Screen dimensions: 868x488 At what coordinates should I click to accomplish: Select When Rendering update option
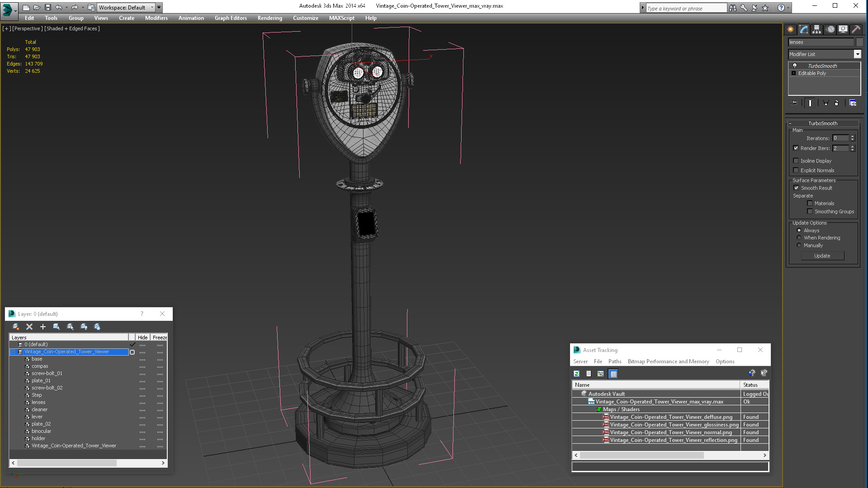pos(799,238)
